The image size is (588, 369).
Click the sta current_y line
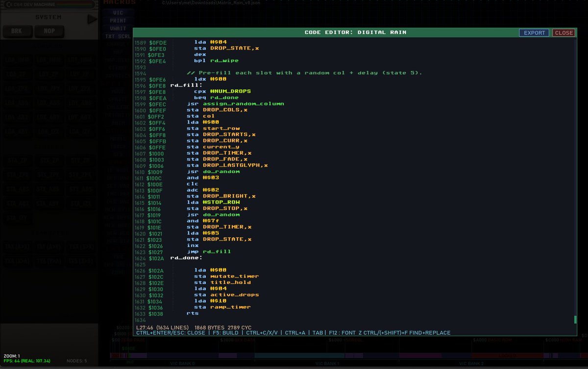tap(213, 147)
